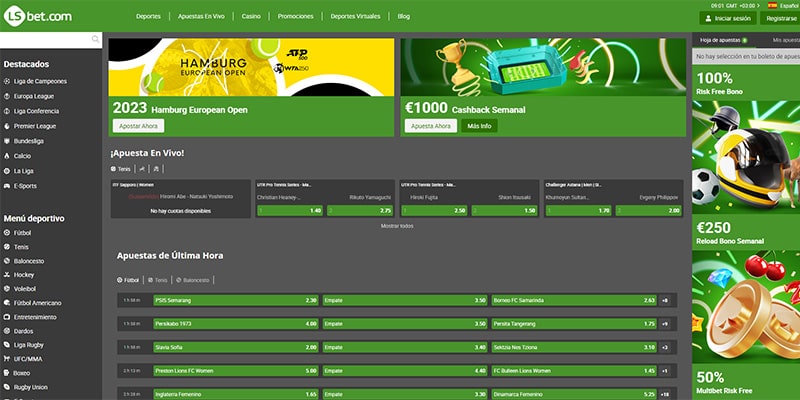Viewport: 800px width, 400px height.
Task: Select PSIS Semarang at odds 2.30
Action: [x=236, y=301]
